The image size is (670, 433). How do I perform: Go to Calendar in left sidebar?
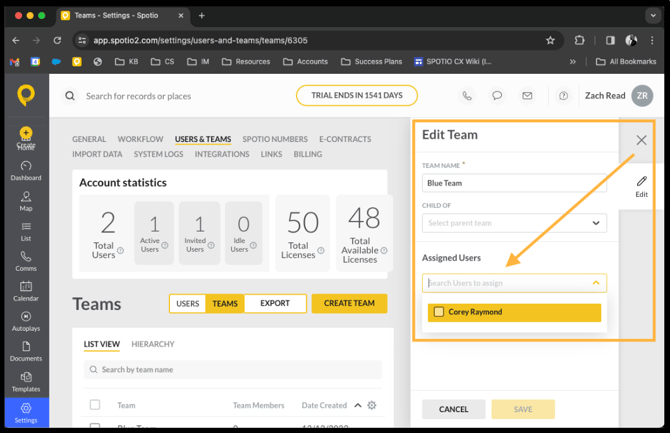point(26,291)
